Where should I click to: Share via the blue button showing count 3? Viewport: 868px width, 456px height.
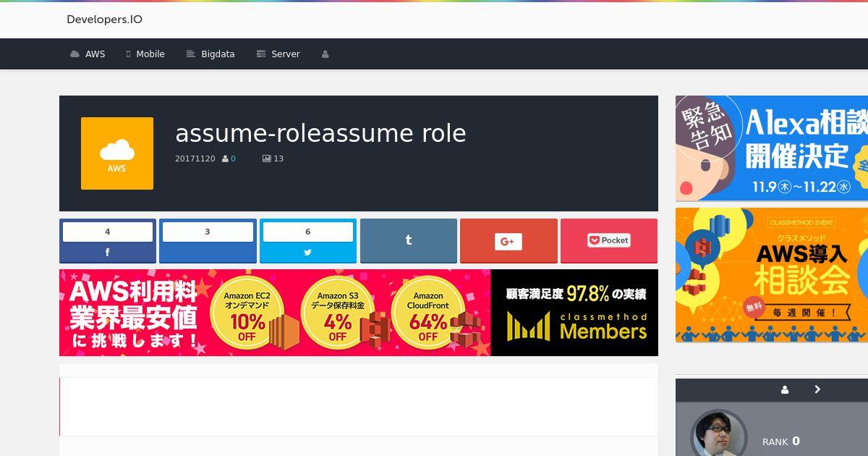coord(208,241)
